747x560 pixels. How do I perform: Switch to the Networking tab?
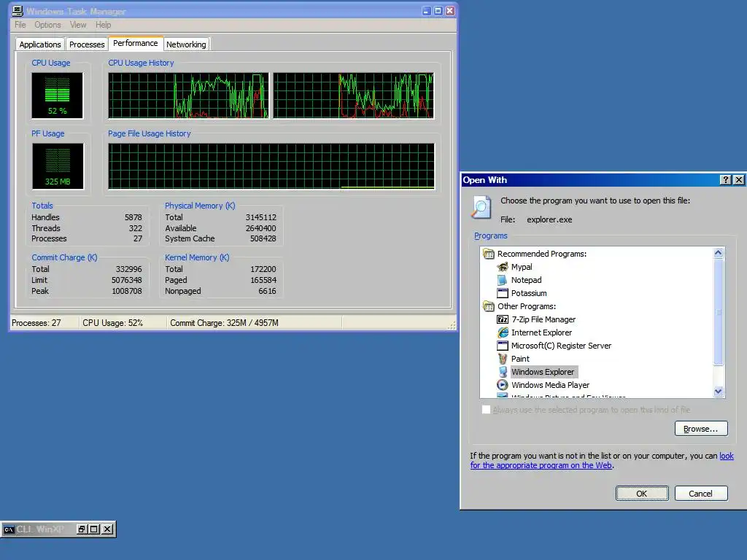pos(186,44)
